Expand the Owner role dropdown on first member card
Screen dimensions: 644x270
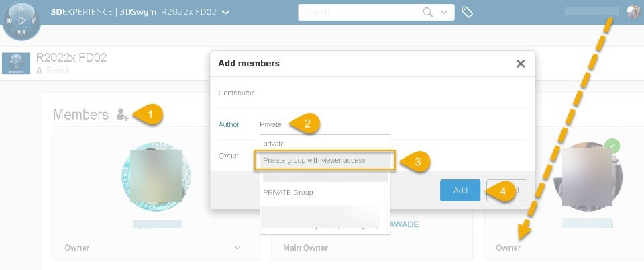click(237, 248)
